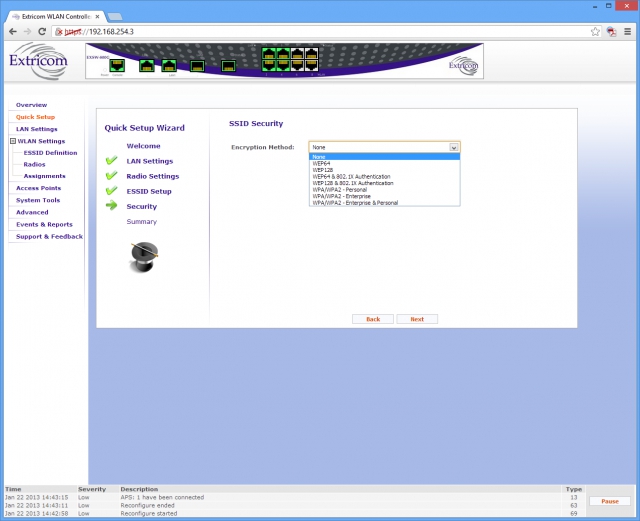This screenshot has height=521, width=640.
Task: Open Support & Feedback in the sidebar
Action: pyautogui.click(x=49, y=236)
